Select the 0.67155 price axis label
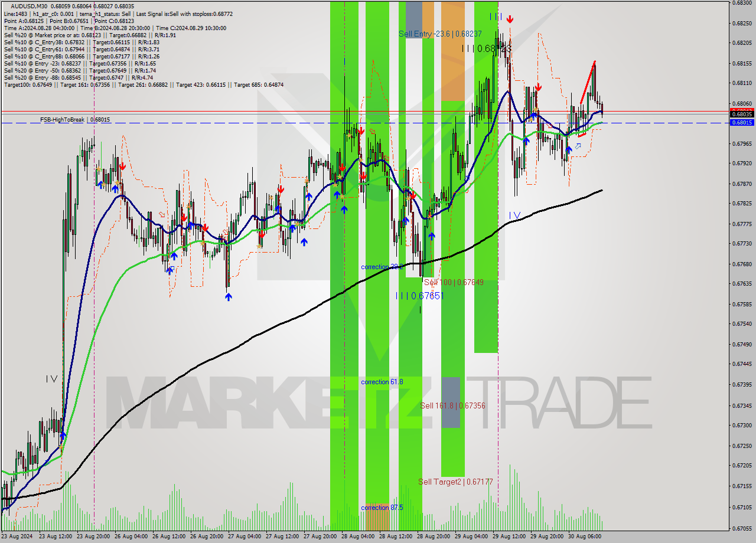The width and height of the screenshot is (756, 543). (742, 486)
